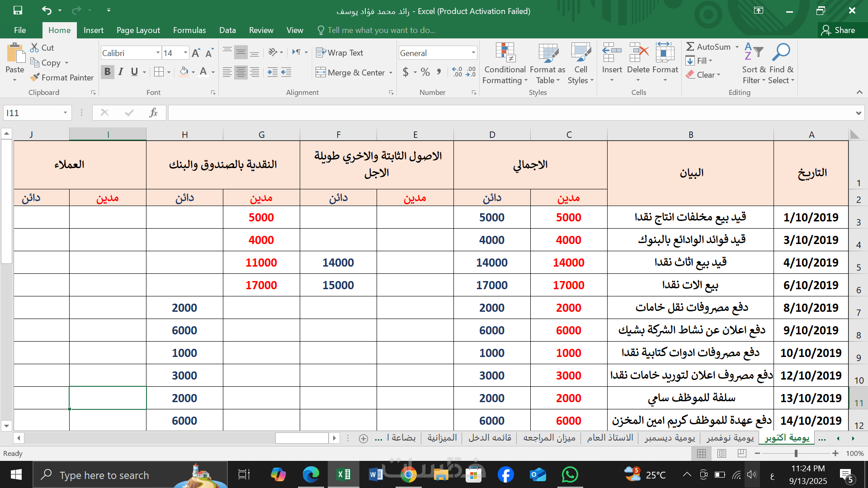Click the Wrap Text icon

coord(321,53)
